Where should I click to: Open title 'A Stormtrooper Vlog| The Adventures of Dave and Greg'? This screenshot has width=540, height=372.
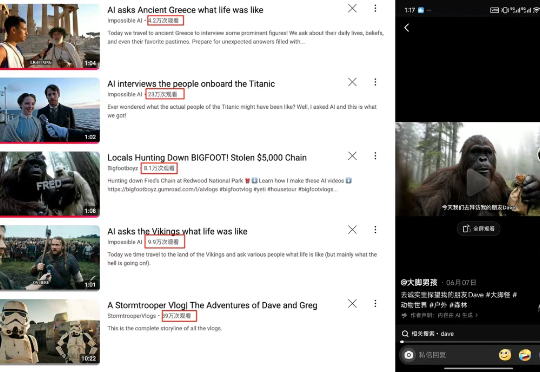tap(212, 305)
